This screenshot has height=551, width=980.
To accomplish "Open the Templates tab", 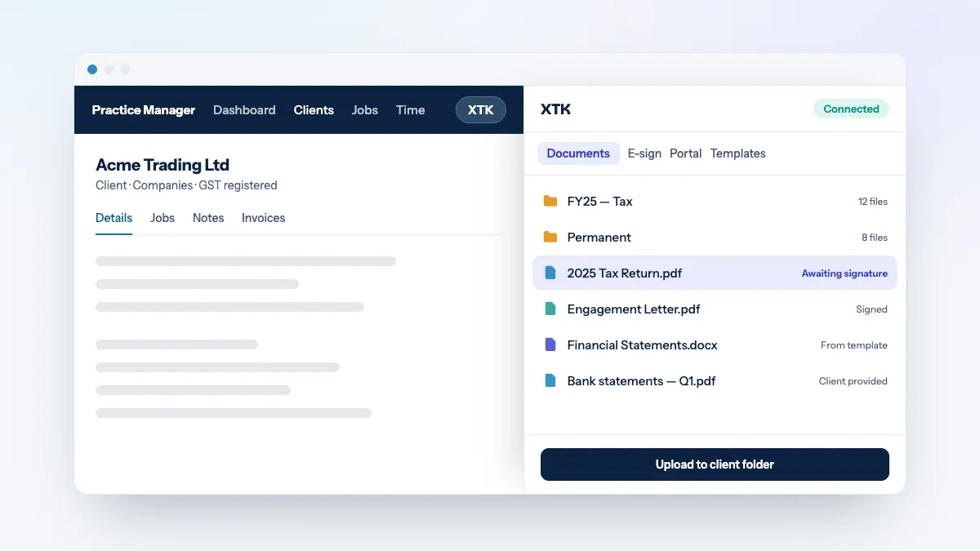I will coord(737,153).
